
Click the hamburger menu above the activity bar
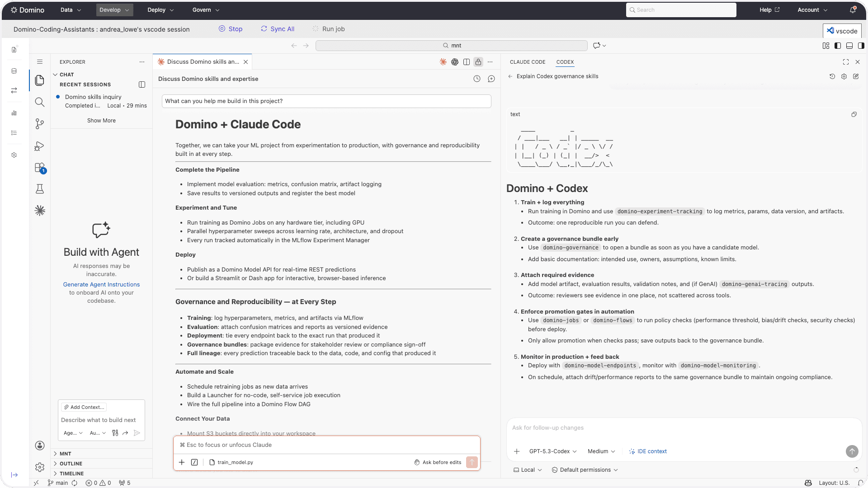(40, 62)
